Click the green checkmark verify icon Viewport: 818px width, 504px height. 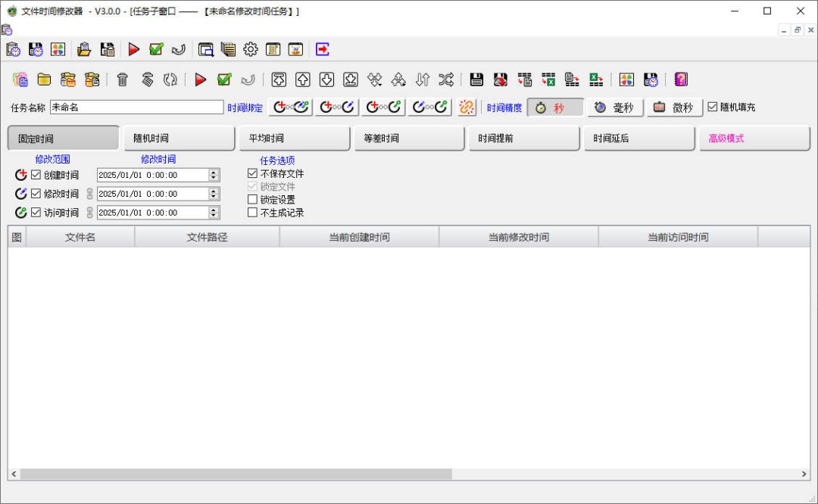point(224,79)
